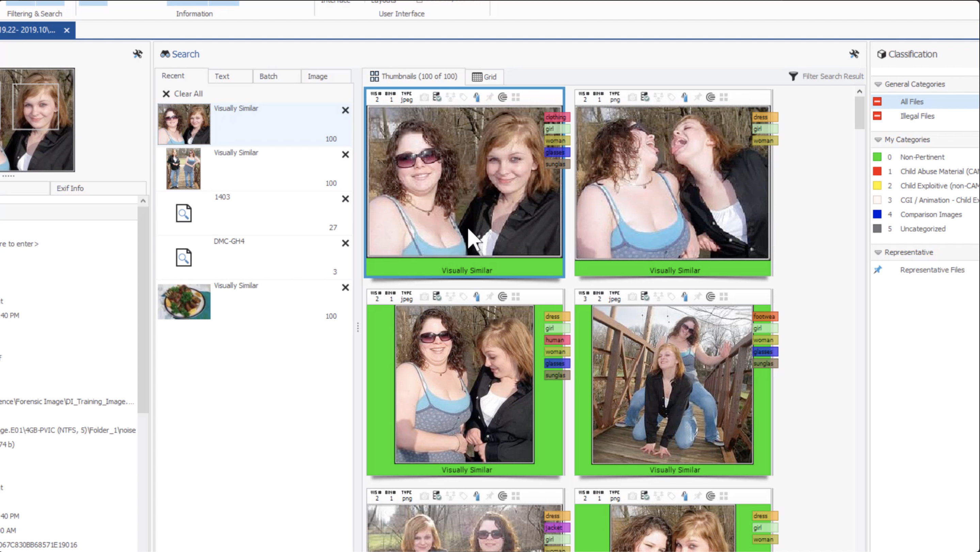The width and height of the screenshot is (980, 552).
Task: Click the Representative Files pin icon
Action: (x=878, y=270)
